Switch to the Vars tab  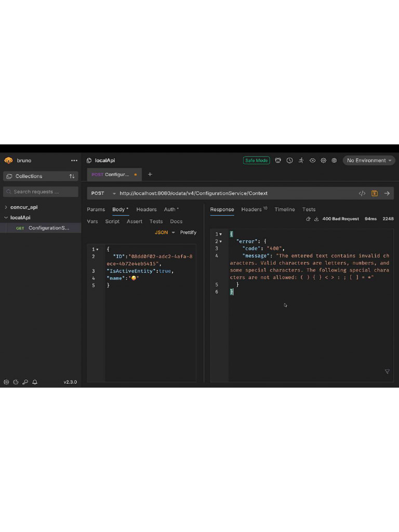pos(92,221)
